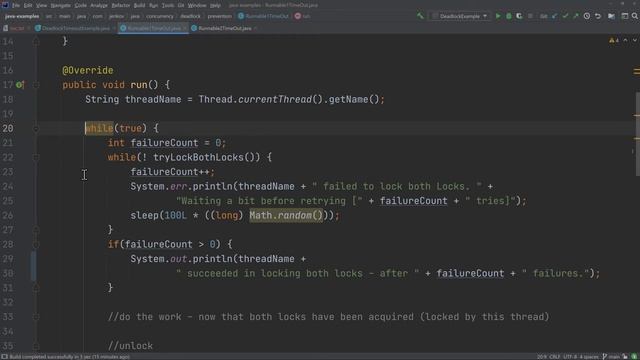640x360 pixels.
Task: Open the Run menu
Action: [153, 5]
